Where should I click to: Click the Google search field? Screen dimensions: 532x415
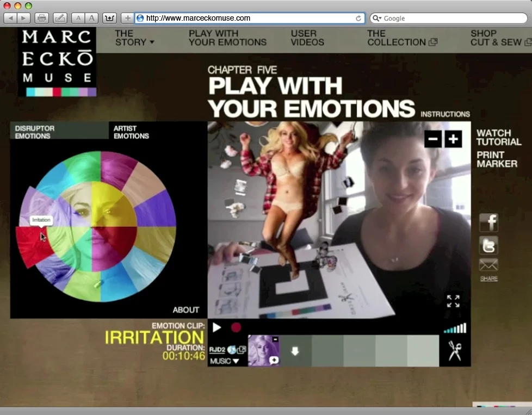[x=449, y=18]
